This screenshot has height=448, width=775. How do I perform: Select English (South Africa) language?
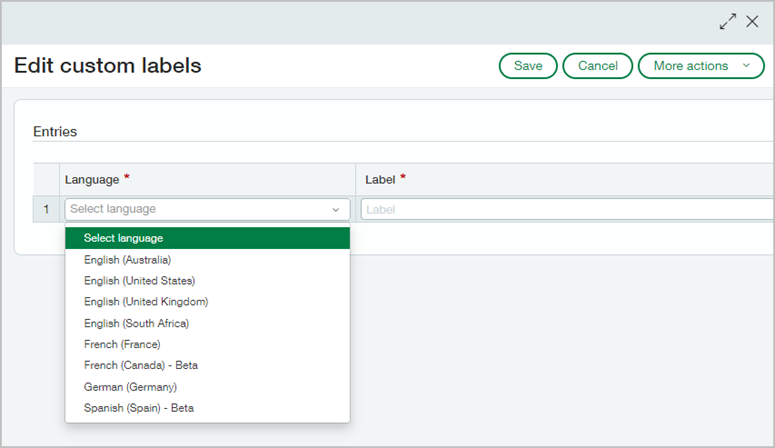click(136, 323)
